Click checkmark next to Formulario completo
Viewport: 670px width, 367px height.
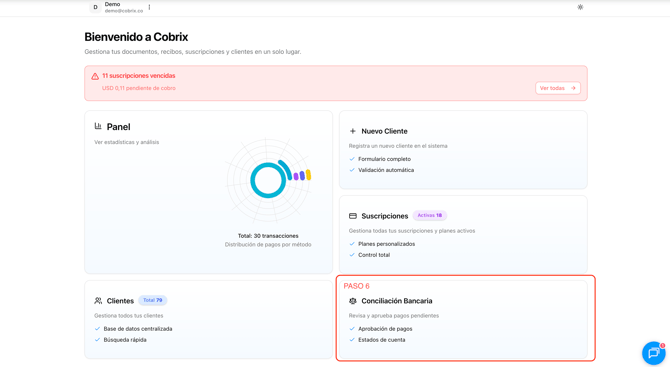pyautogui.click(x=352, y=159)
